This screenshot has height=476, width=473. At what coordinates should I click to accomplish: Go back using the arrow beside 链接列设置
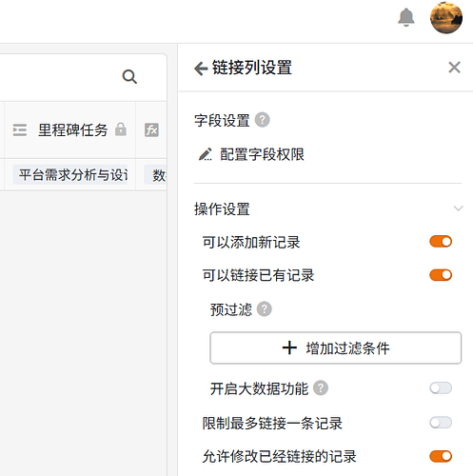tap(201, 68)
